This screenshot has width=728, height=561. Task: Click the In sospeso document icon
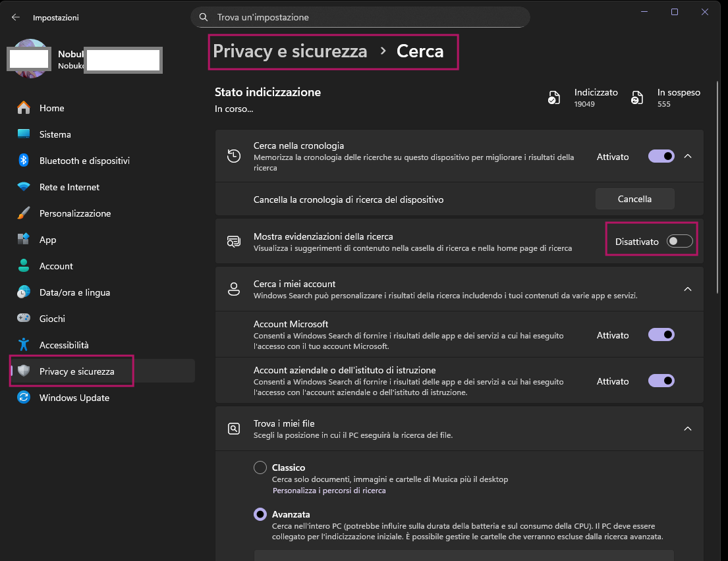coord(637,97)
